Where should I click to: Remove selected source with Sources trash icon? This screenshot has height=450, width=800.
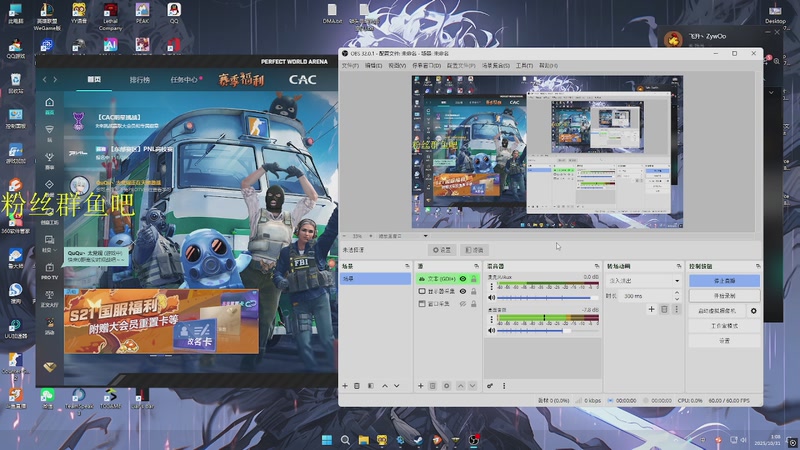point(433,386)
